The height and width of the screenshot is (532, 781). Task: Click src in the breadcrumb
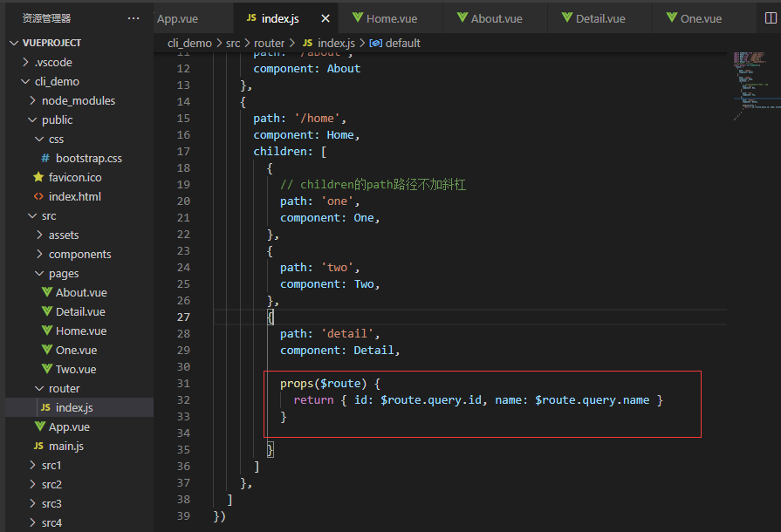233,44
